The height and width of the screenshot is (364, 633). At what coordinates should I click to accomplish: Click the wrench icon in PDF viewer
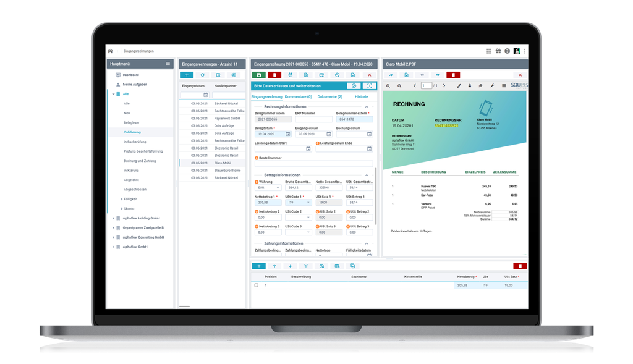(x=492, y=86)
